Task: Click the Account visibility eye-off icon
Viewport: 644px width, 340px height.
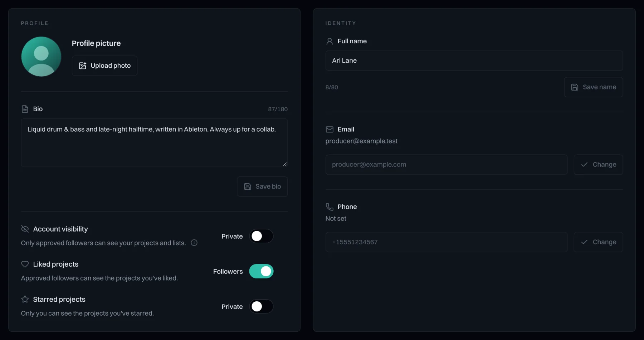Action: pos(25,229)
